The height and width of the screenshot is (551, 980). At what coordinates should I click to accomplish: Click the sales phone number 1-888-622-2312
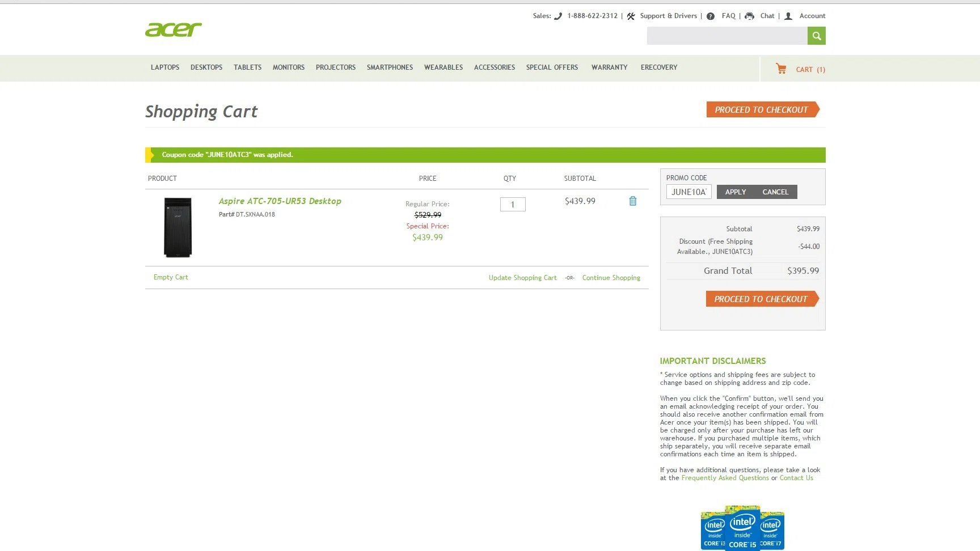(593, 16)
